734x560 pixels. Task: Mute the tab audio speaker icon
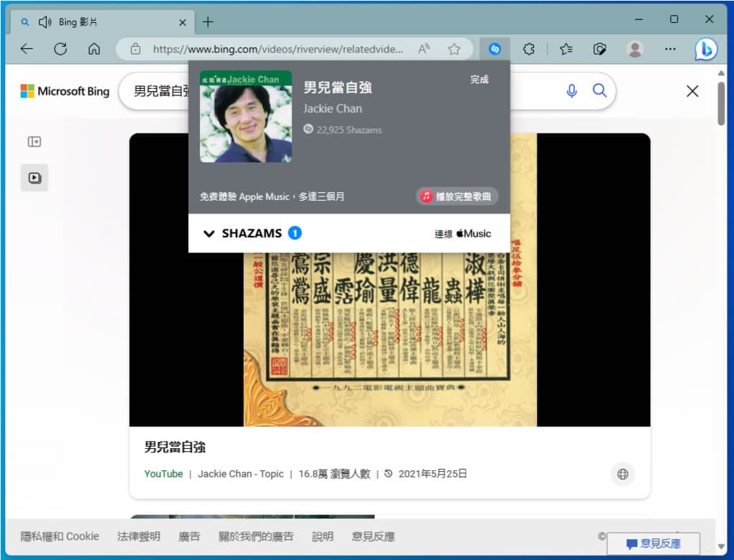45,22
